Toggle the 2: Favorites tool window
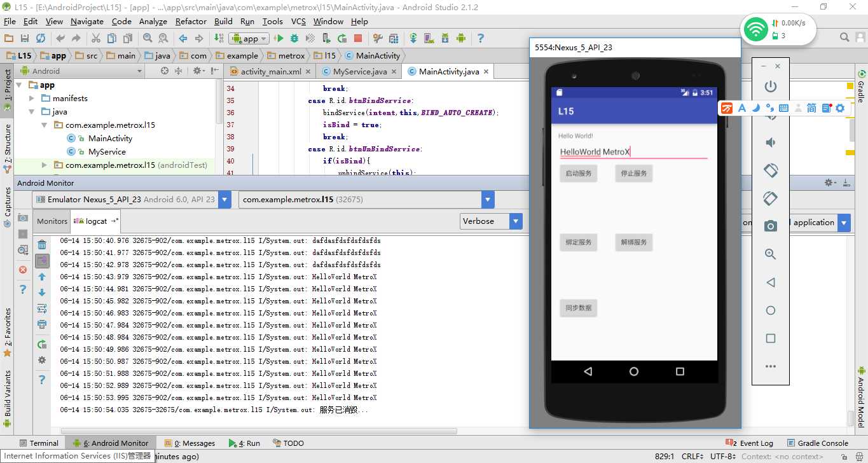 tap(7, 332)
